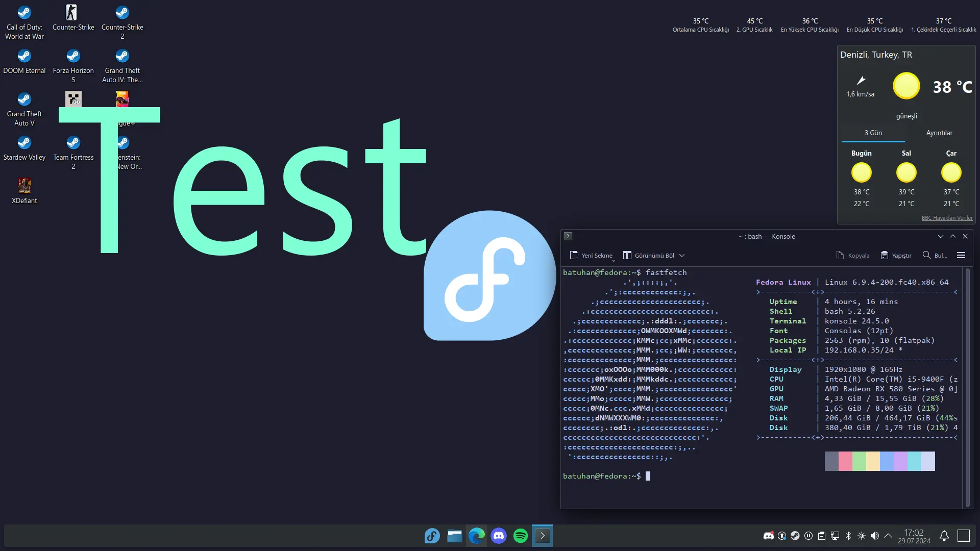Open the Fedora application launcher in taskbar
Screen dimensions: 980x551
coord(432,536)
